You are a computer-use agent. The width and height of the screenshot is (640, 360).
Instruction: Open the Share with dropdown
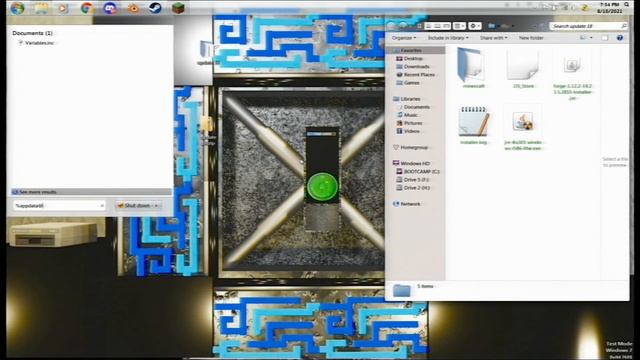(493, 38)
